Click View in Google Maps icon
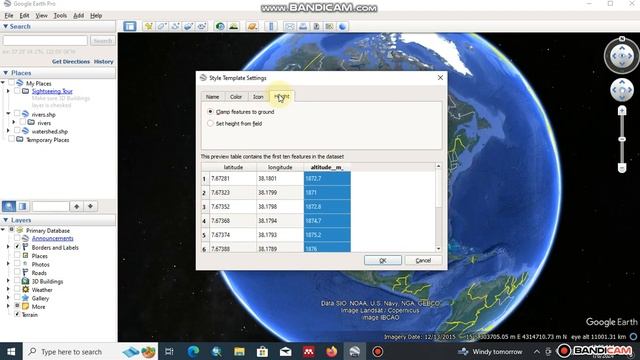This screenshot has width=640, height=360. (x=329, y=27)
